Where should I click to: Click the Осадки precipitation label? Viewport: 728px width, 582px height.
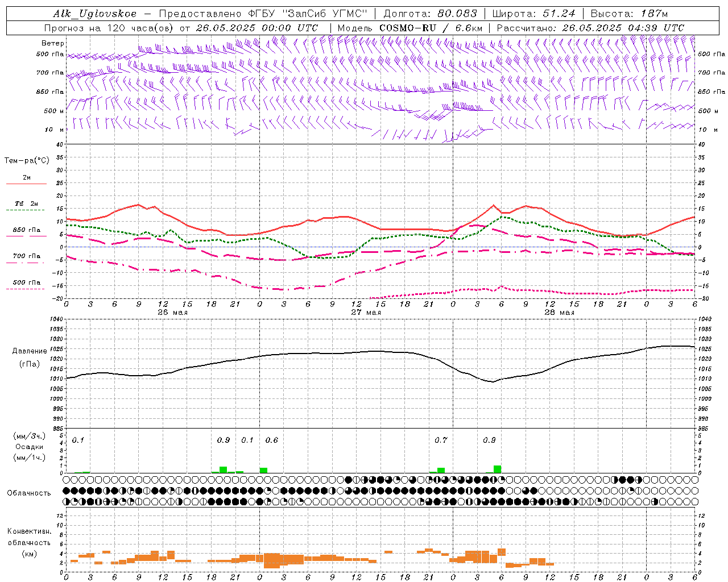point(29,447)
